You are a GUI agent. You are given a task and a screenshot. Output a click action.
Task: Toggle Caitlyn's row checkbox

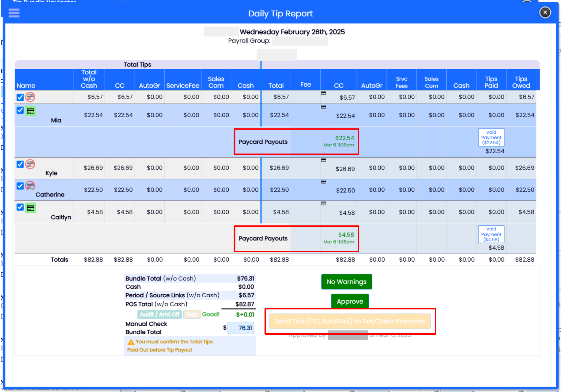[x=20, y=207]
